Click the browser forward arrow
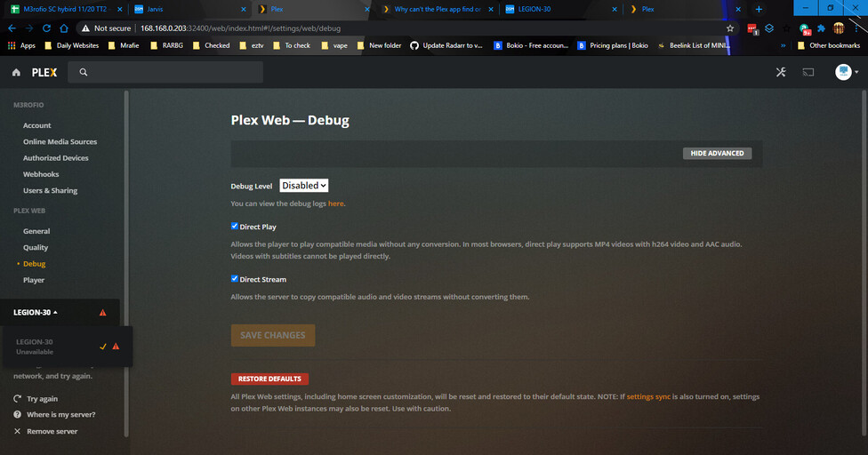This screenshot has width=868, height=455. [29, 28]
